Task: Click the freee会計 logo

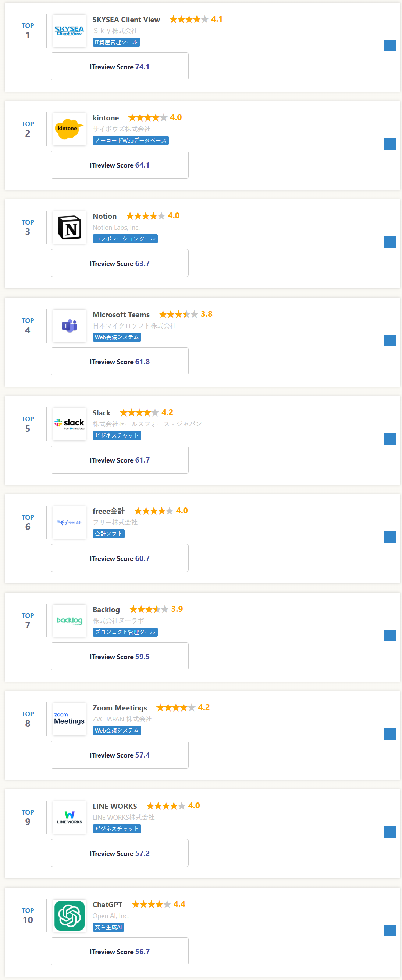Action: click(x=69, y=522)
